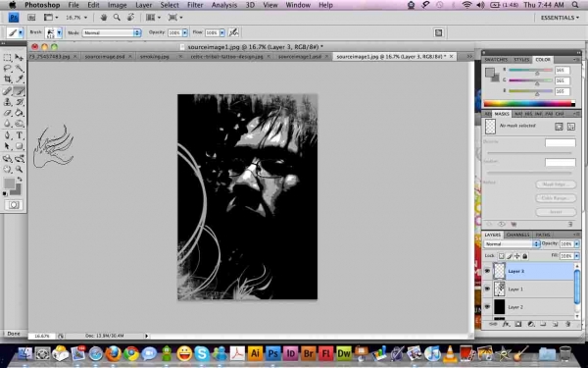Image resolution: width=588 pixels, height=368 pixels.
Task: Open the Filter menu
Action: coord(195,5)
